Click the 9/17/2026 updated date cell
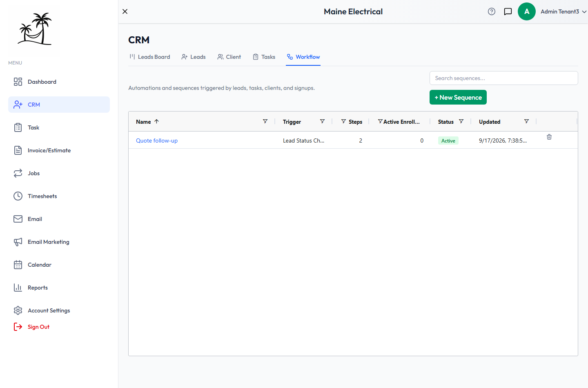The width and height of the screenshot is (588, 388). pyautogui.click(x=503, y=140)
